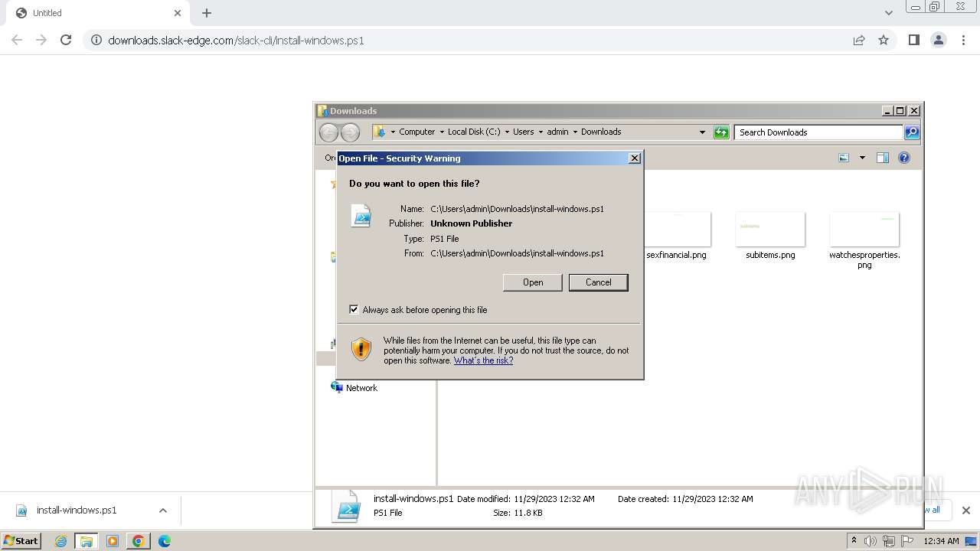Cancel the security warning dialog

point(599,282)
